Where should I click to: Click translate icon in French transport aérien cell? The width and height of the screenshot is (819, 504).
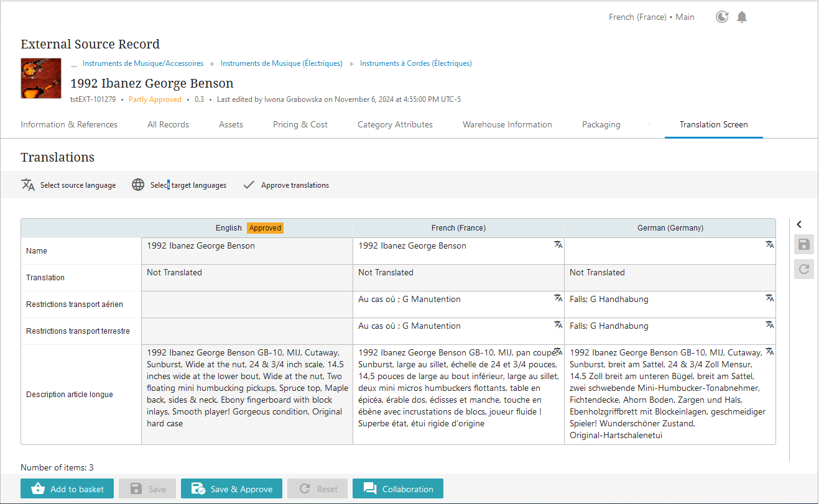point(558,298)
